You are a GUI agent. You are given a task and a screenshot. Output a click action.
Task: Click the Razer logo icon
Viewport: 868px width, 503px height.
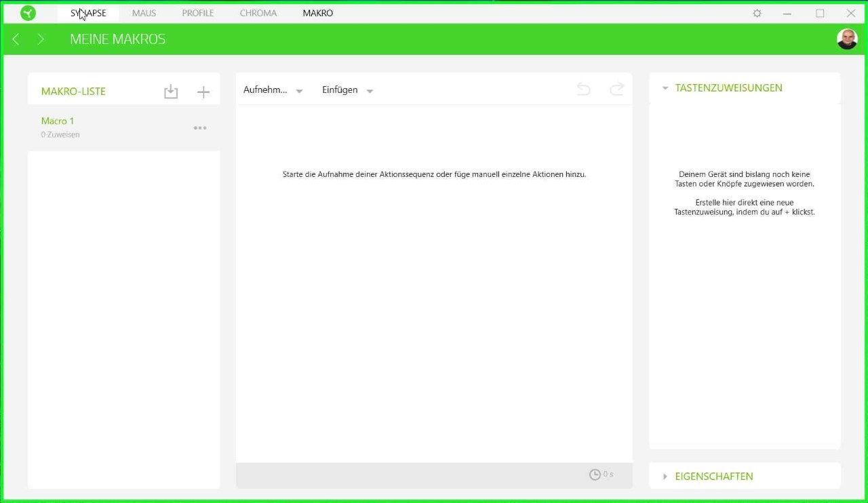click(x=28, y=13)
